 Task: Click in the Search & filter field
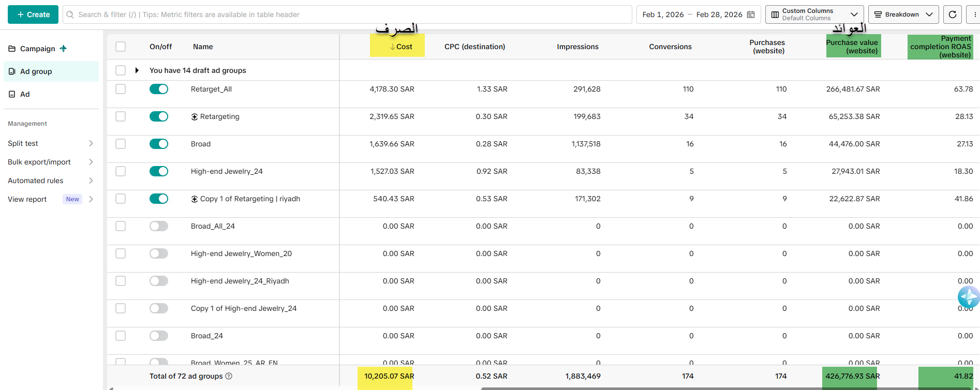coord(347,14)
